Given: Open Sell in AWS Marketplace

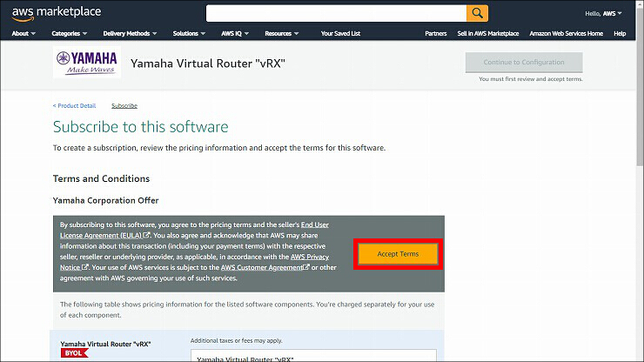Looking at the screenshot, I should 488,33.
